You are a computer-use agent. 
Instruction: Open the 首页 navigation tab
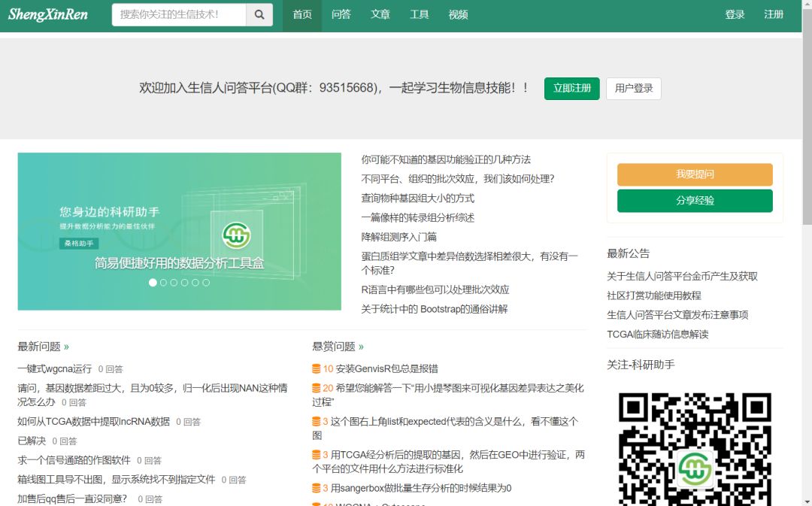coord(302,15)
